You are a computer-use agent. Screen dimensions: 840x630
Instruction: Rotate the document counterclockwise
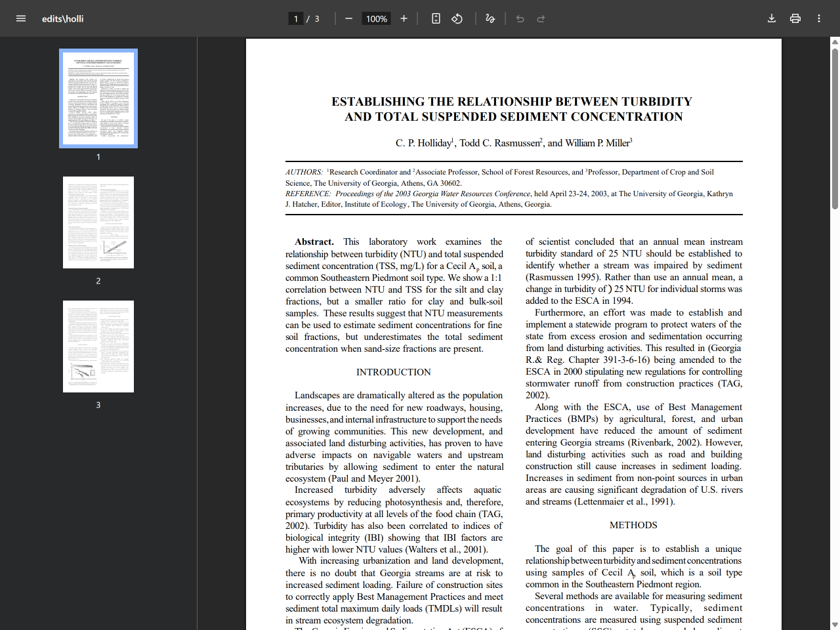(x=457, y=18)
